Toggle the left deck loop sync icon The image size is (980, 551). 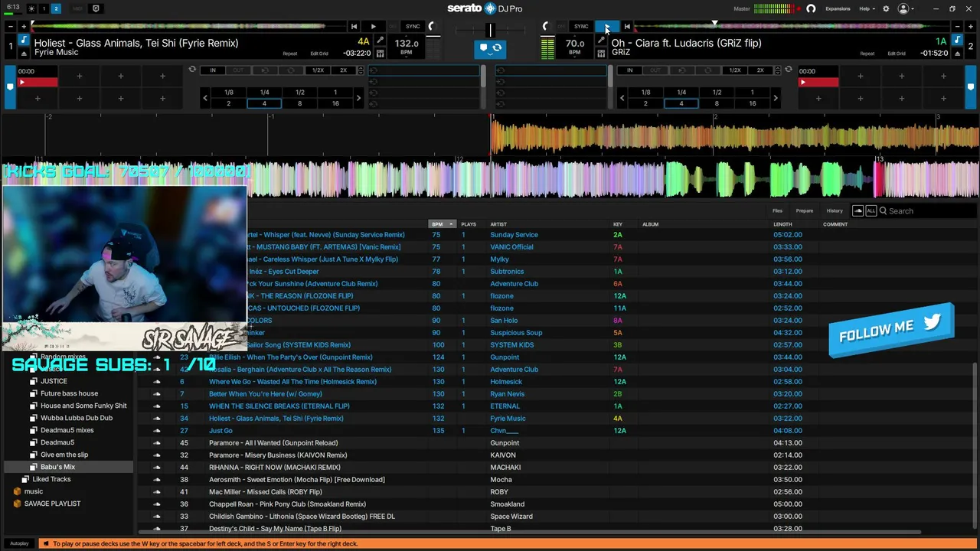click(x=193, y=70)
